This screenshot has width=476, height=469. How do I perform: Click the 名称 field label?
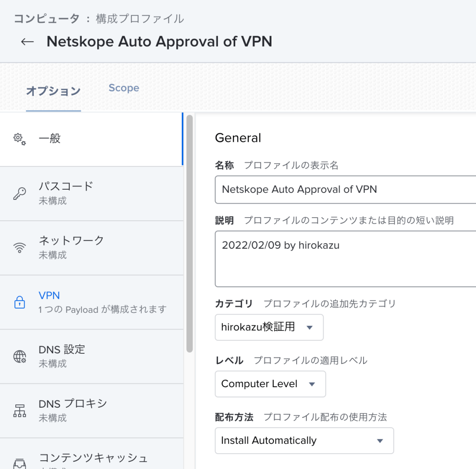tap(225, 165)
